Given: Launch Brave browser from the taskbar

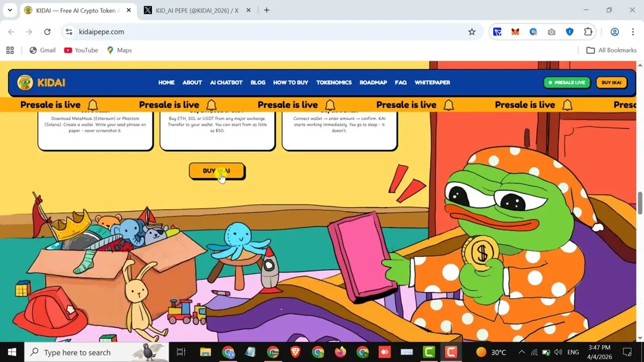Looking at the screenshot, I should [x=296, y=352].
